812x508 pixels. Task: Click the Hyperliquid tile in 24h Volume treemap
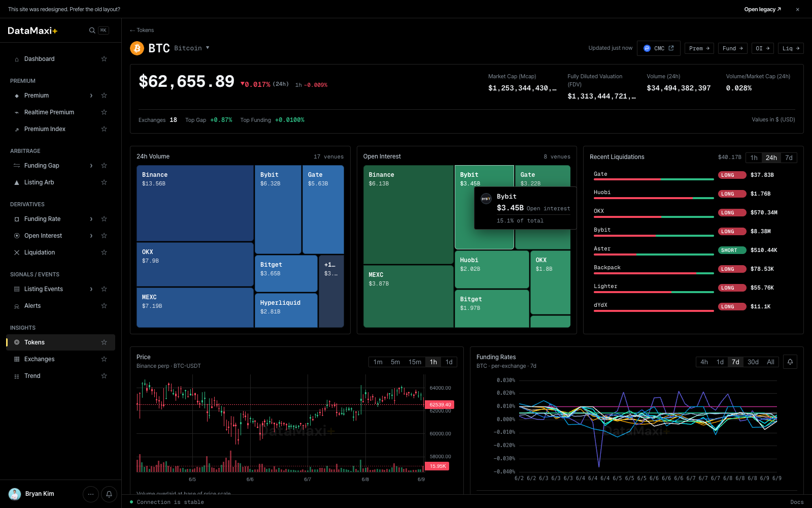pyautogui.click(x=286, y=310)
